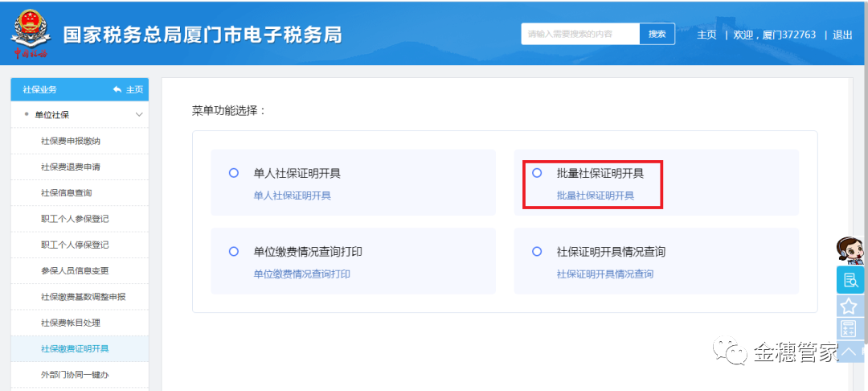The height and width of the screenshot is (391, 868).
Task: Open 社保费帐目处理 in sidebar
Action: [x=80, y=323]
